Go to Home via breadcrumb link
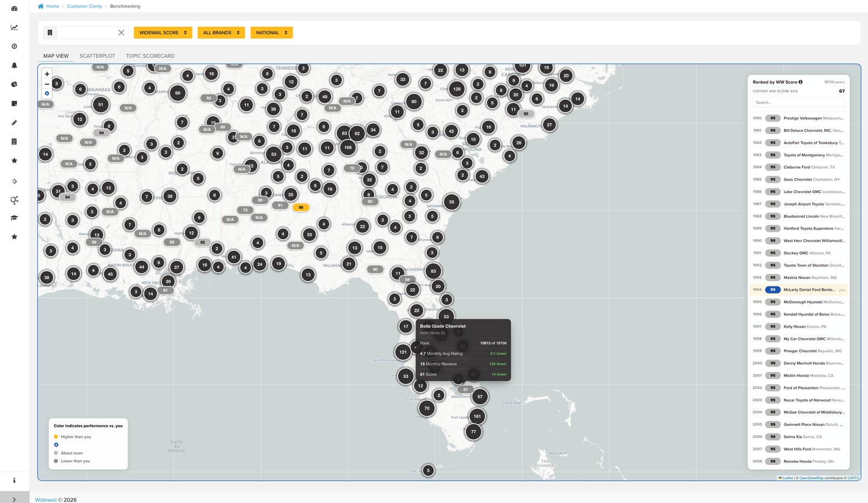This screenshot has width=868, height=503. [x=53, y=6]
